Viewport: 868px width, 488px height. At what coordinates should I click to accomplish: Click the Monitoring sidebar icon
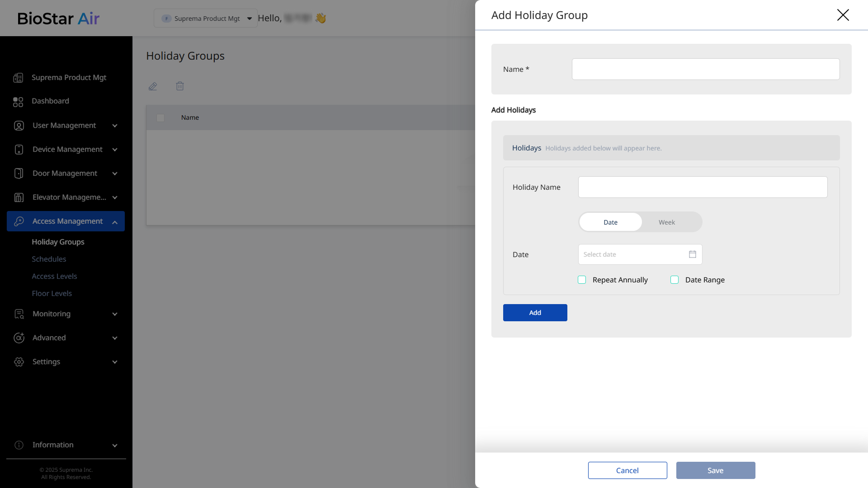pyautogui.click(x=19, y=314)
